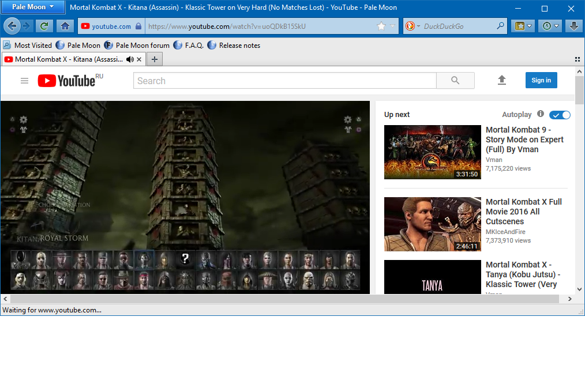Open the TANYA video thumbnail
Image resolution: width=585 pixels, height=392 pixels.
click(433, 277)
